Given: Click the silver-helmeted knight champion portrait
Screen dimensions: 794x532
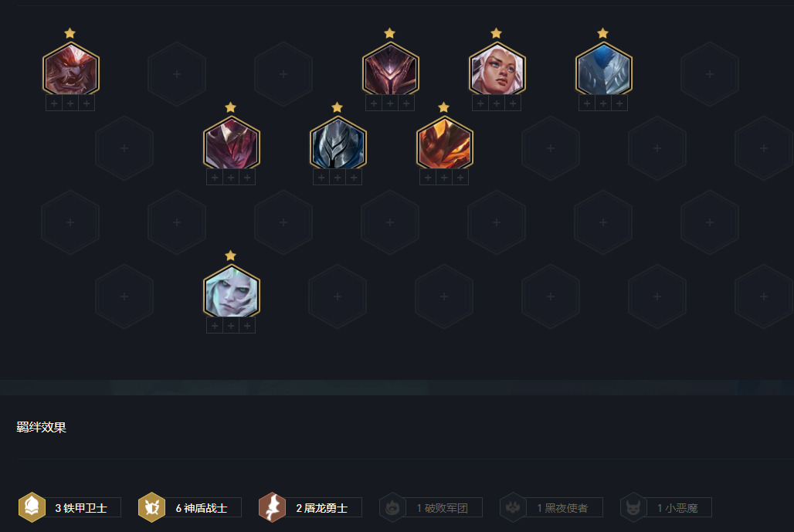Looking at the screenshot, I should pos(338,144).
